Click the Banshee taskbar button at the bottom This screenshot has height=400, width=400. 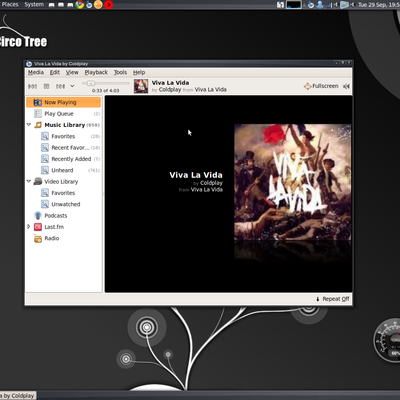(18, 396)
